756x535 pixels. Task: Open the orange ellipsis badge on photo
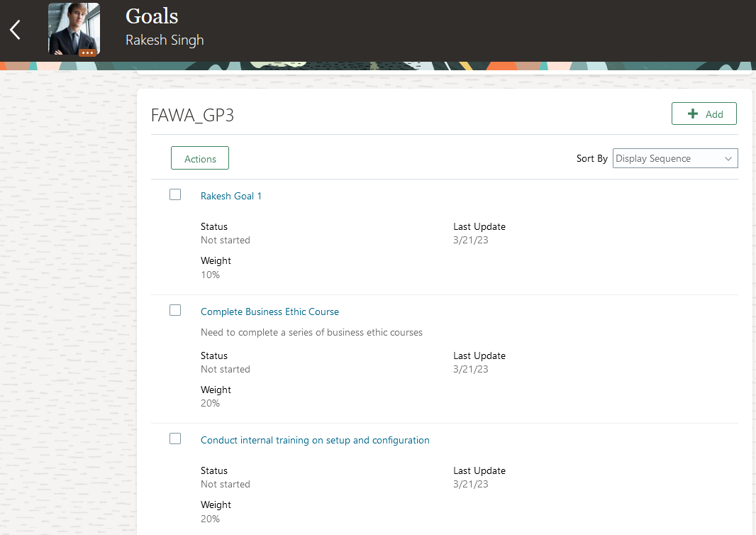(x=87, y=53)
